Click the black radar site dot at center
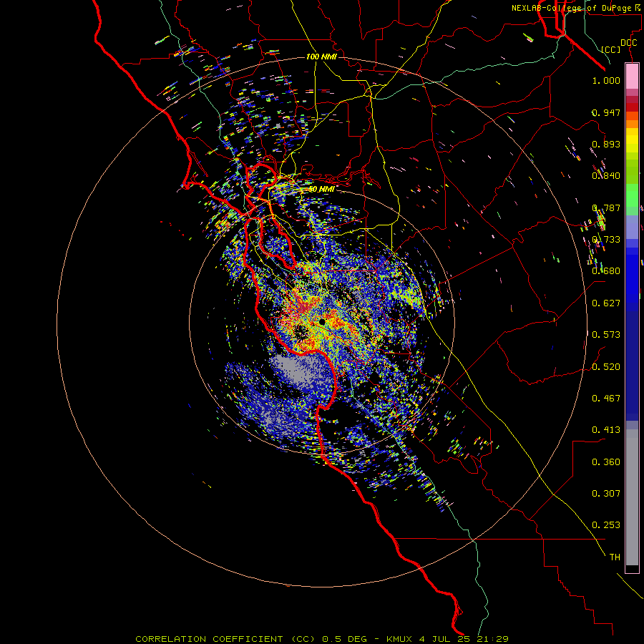The height and width of the screenshot is (644, 644). point(323,322)
